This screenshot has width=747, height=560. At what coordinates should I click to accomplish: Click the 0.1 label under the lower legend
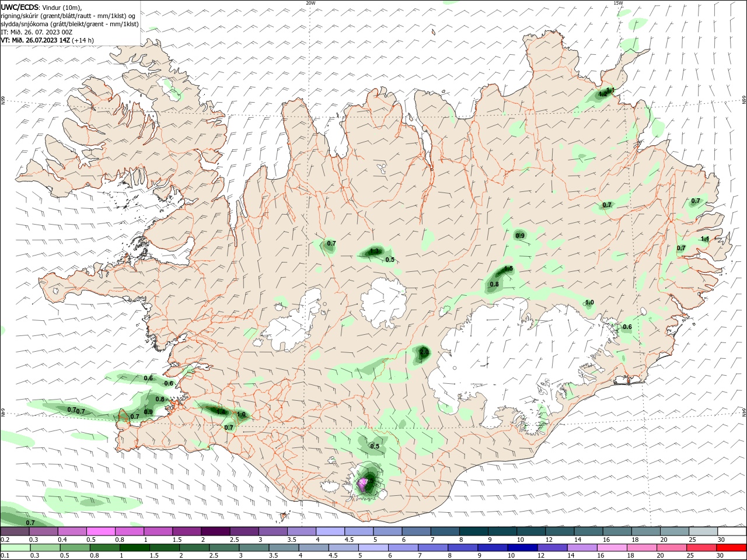(5, 556)
